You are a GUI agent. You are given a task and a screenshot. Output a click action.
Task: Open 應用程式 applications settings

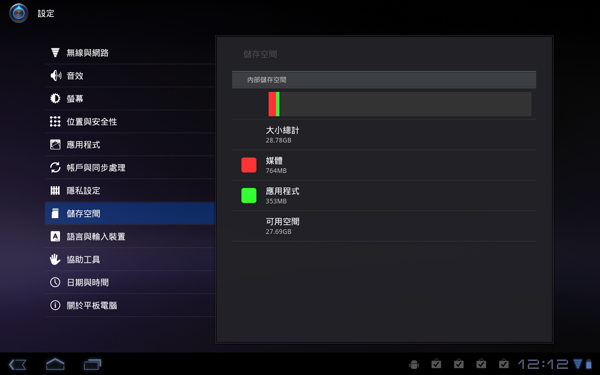coord(130,144)
